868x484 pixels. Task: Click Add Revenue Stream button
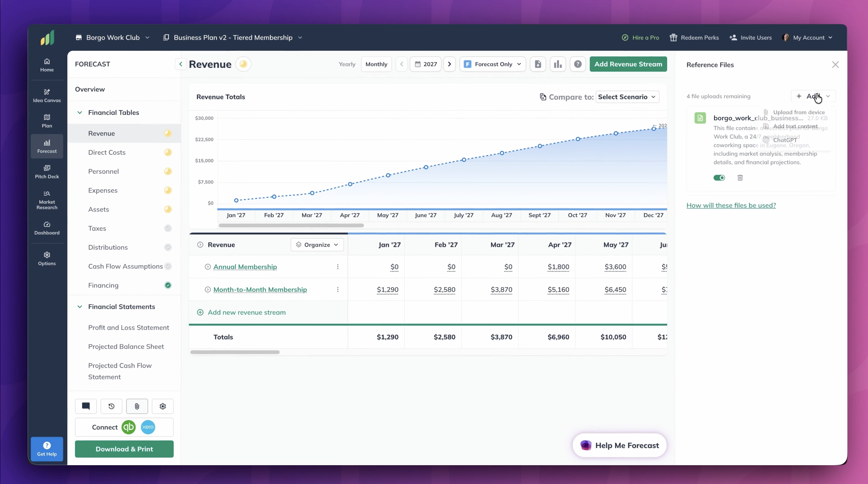tap(628, 64)
